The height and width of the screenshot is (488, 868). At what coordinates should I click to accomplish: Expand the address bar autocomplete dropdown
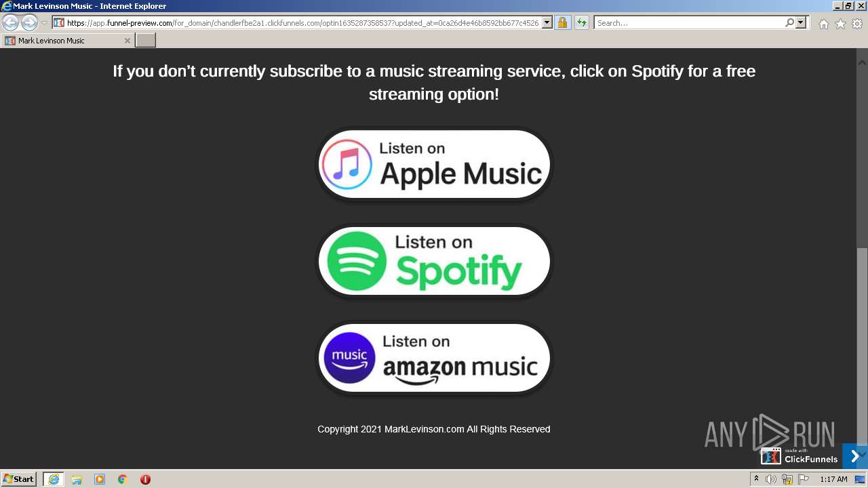coord(547,23)
